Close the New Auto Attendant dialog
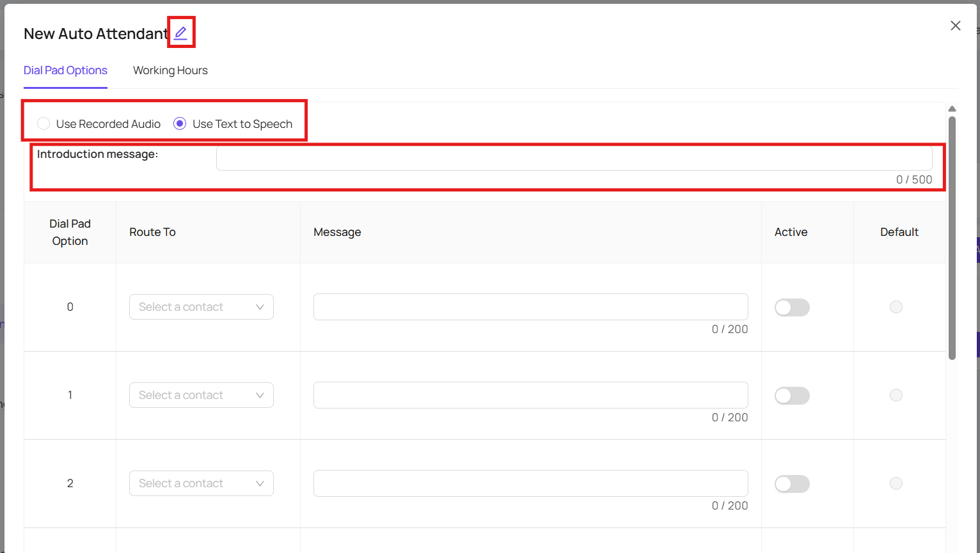The height and width of the screenshot is (553, 980). 956,26
